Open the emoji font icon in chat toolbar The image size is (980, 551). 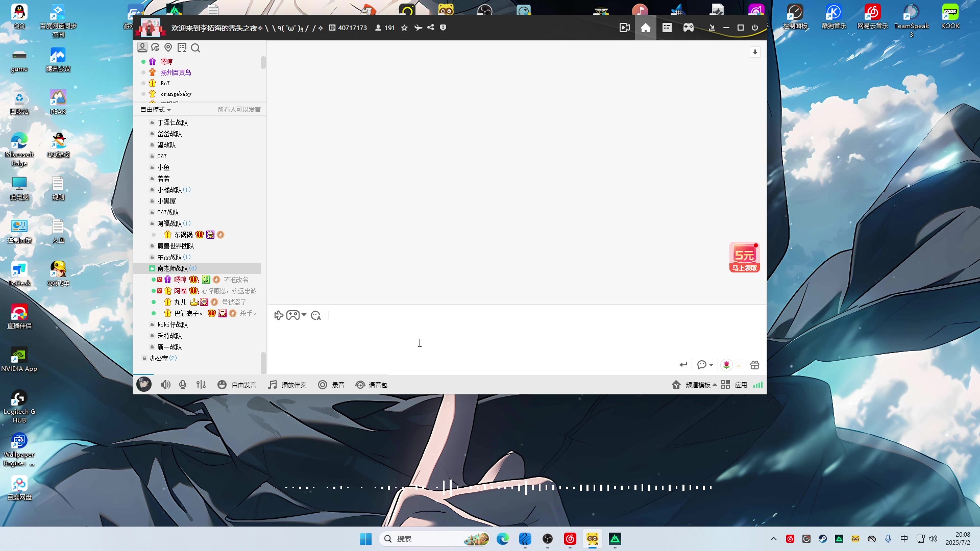[316, 315]
